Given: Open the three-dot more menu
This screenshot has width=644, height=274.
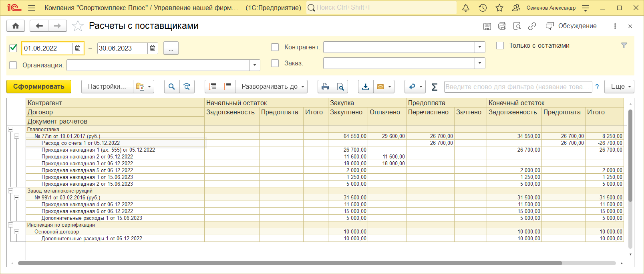Looking at the screenshot, I should point(615,26).
